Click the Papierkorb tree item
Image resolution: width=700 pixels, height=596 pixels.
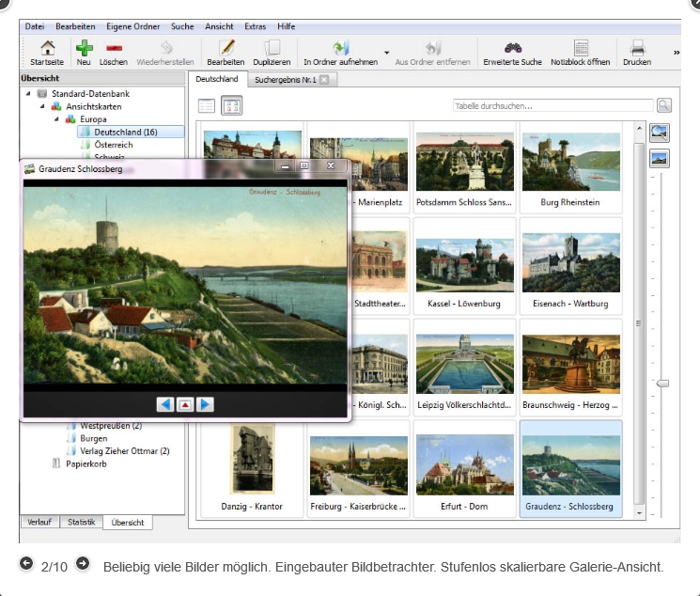click(86, 463)
